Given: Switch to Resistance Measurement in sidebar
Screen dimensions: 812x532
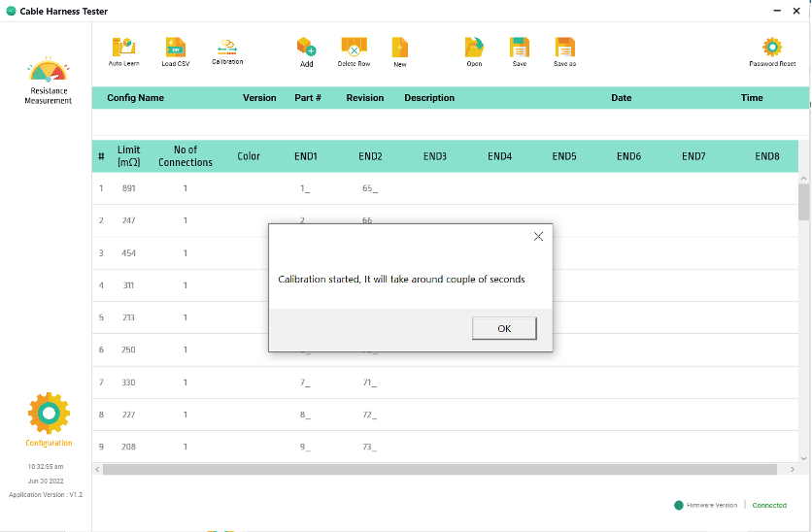Looking at the screenshot, I should click(49, 81).
